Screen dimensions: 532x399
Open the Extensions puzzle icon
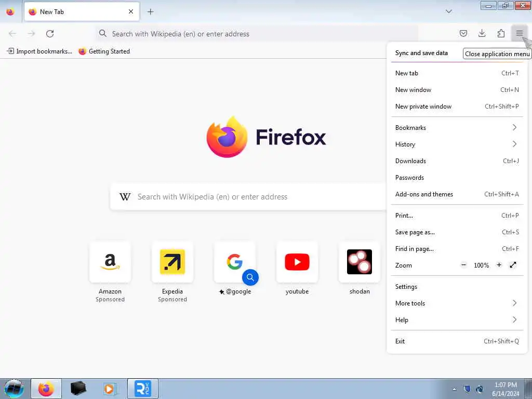(501, 33)
